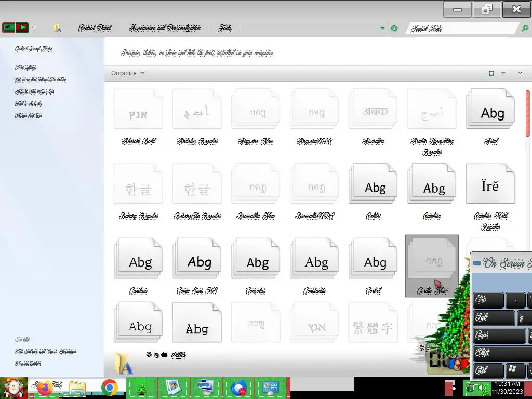
Task: Open Firefox from the taskbar
Action: 46,388
